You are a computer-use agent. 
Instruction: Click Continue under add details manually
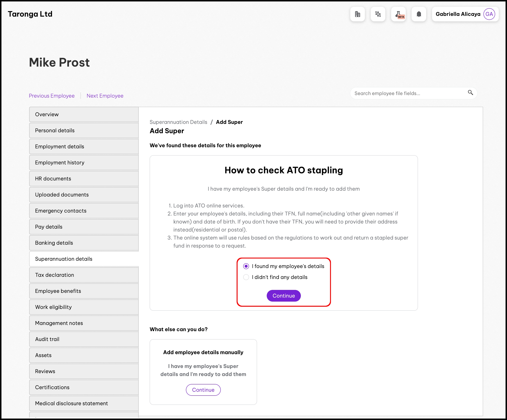tap(203, 390)
